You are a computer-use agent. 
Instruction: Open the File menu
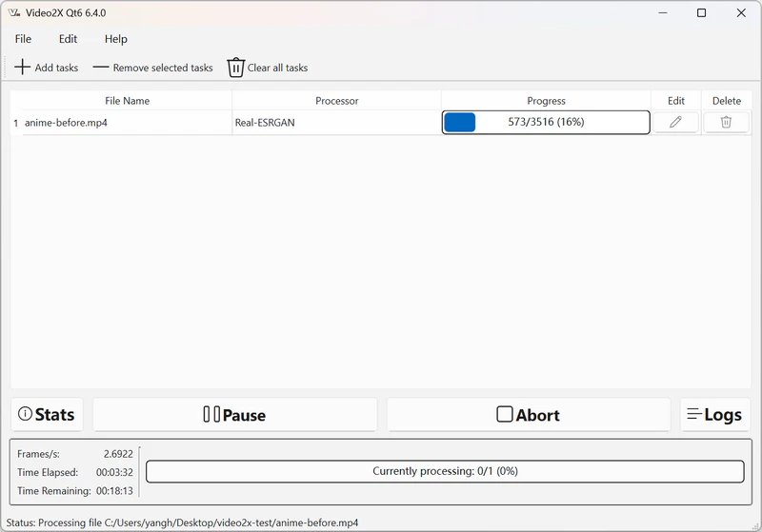[x=23, y=39]
